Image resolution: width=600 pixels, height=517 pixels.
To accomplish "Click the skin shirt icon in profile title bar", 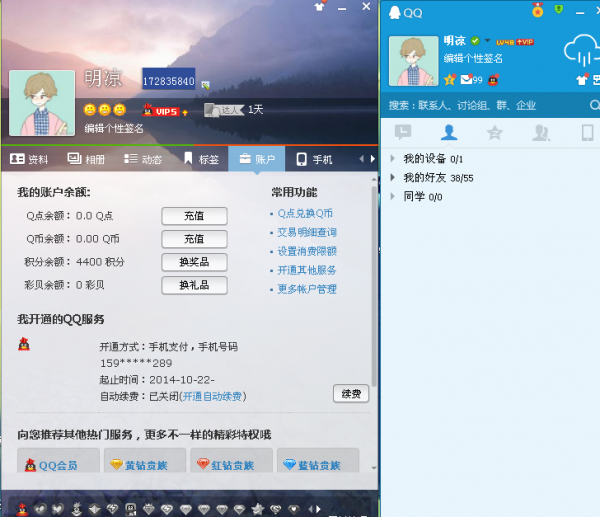I will pyautogui.click(x=320, y=6).
